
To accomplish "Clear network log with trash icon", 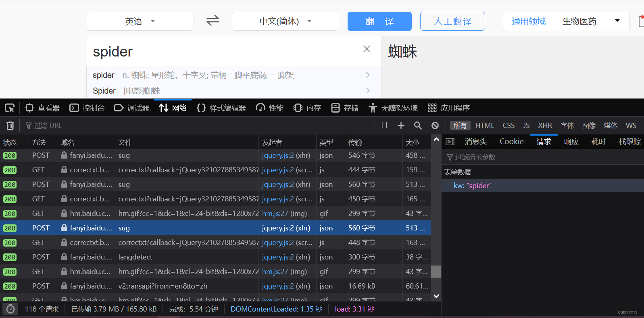I will [10, 126].
